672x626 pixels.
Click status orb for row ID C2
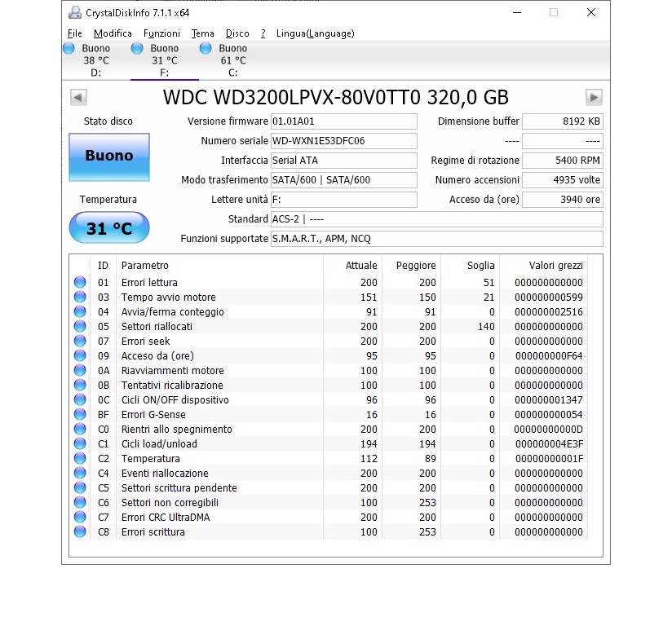pyautogui.click(x=80, y=458)
